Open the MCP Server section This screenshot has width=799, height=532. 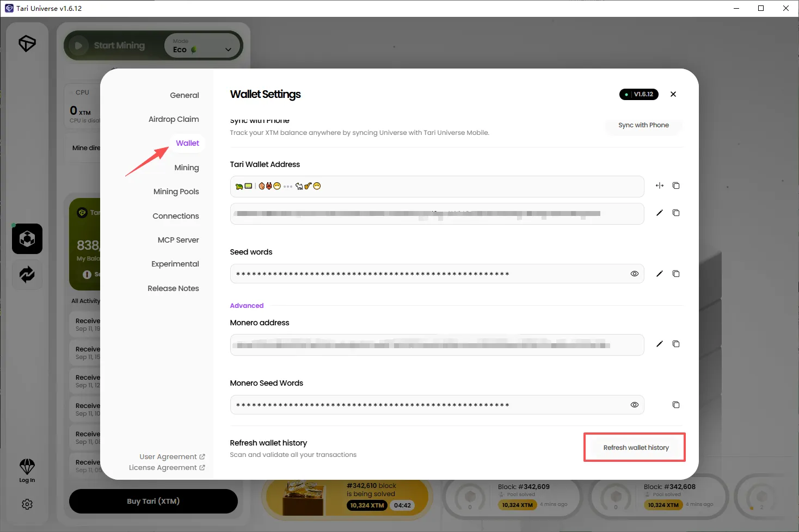pos(178,240)
